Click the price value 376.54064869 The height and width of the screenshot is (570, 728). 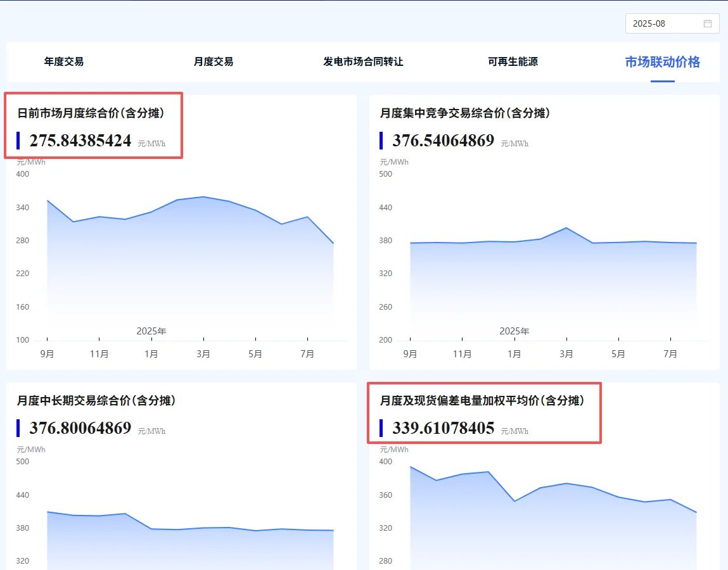442,141
